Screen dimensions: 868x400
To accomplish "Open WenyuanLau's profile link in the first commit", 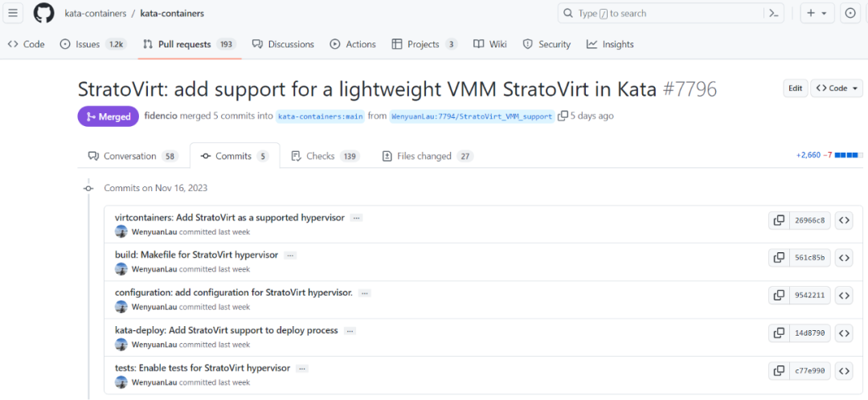I will (154, 231).
